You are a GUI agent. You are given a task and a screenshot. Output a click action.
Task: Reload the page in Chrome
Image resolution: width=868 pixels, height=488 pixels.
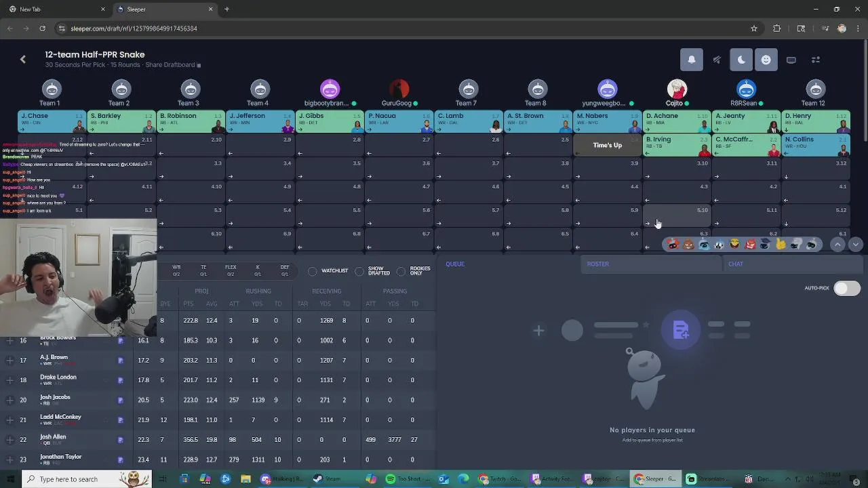[42, 28]
